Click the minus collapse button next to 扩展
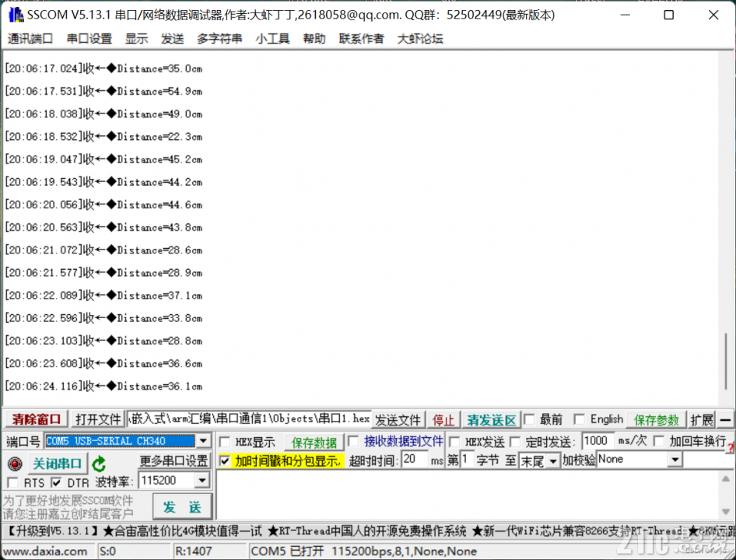Screen dimensions: 736x560 [726, 420]
